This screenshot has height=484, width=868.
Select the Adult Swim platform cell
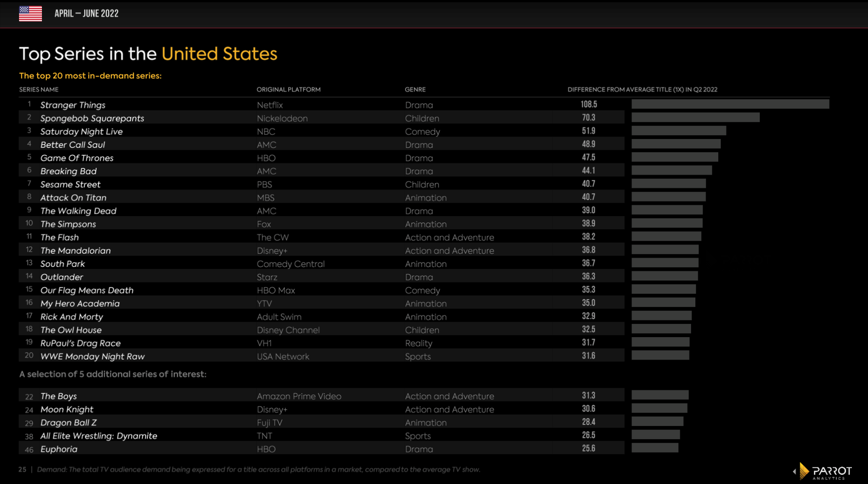click(279, 316)
